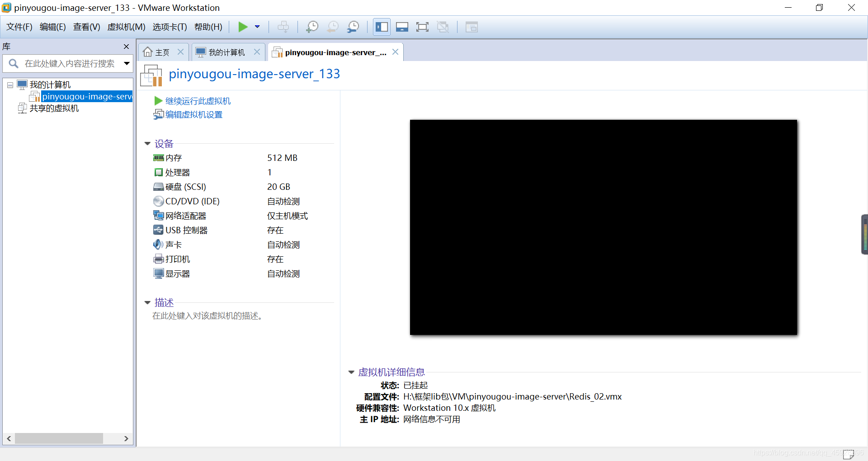868x461 pixels.
Task: Click the 显示器 display icon
Action: tap(158, 273)
